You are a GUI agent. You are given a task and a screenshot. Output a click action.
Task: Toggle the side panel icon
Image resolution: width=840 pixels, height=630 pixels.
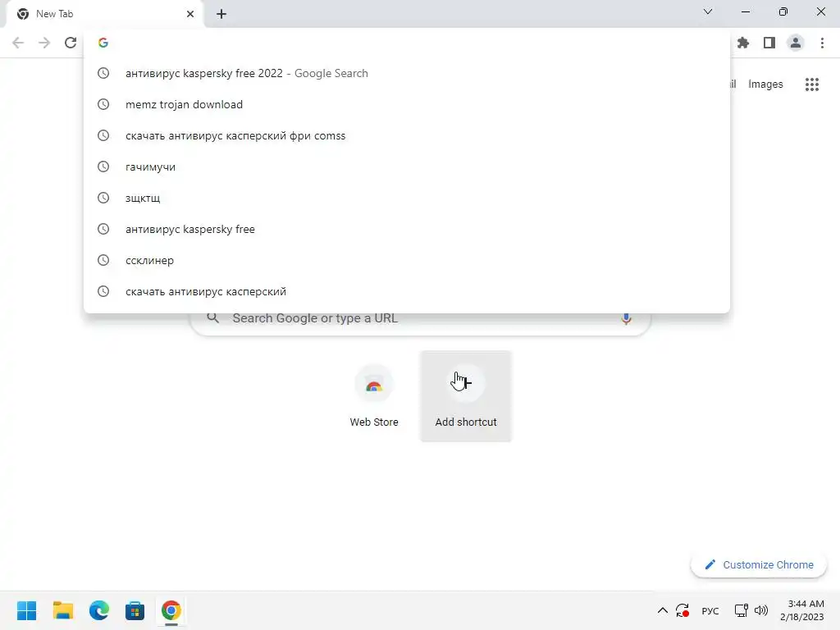[x=769, y=43]
